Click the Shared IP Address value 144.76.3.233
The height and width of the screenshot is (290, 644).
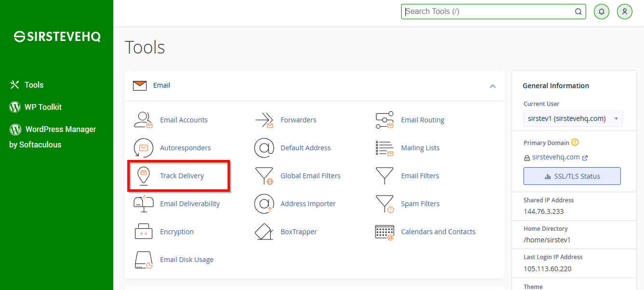pos(544,211)
